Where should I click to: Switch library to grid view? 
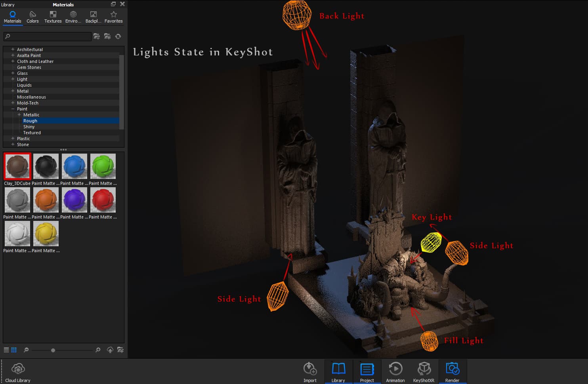[x=14, y=350]
